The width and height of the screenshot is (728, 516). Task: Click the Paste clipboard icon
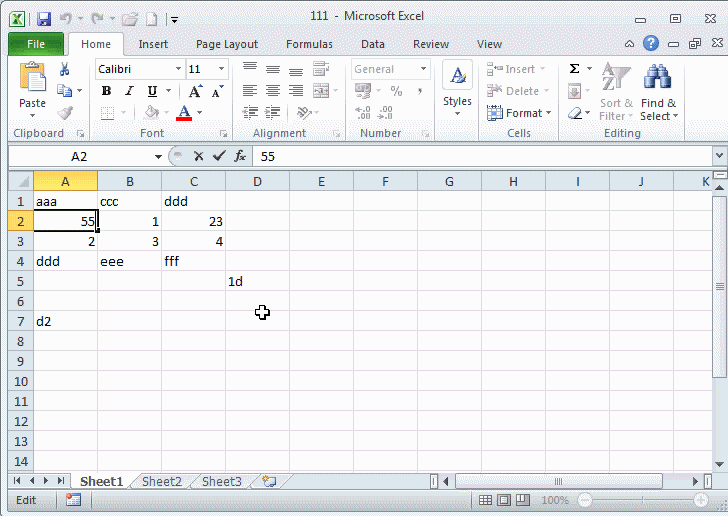[32, 80]
